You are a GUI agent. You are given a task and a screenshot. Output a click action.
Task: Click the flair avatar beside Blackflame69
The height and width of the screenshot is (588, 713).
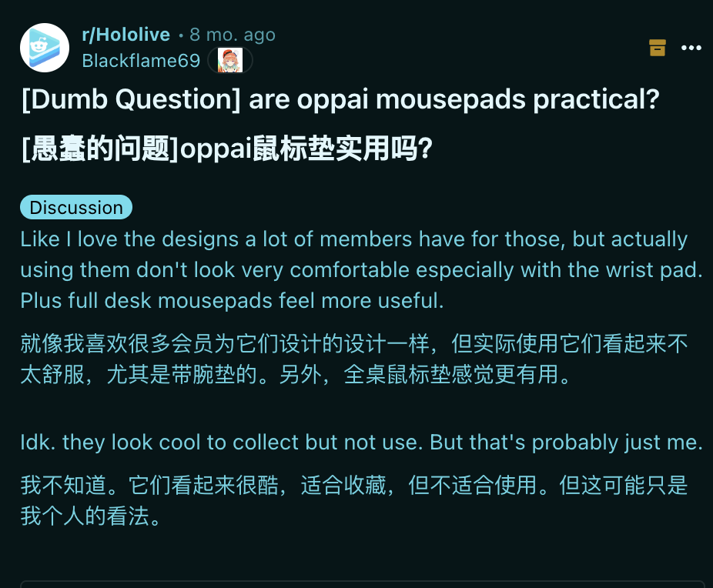click(x=230, y=61)
